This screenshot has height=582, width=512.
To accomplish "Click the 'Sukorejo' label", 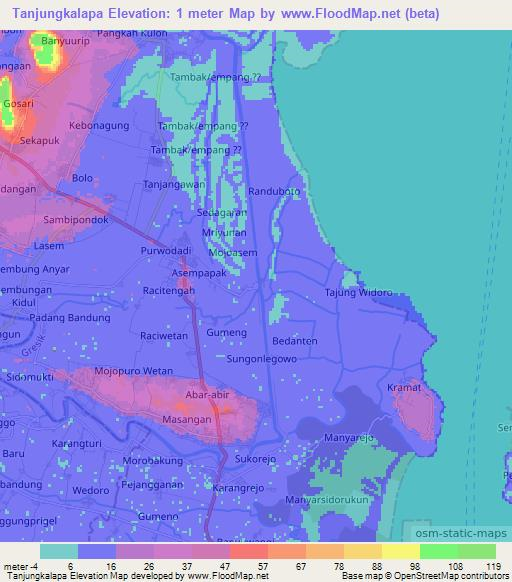I will coord(255,459).
